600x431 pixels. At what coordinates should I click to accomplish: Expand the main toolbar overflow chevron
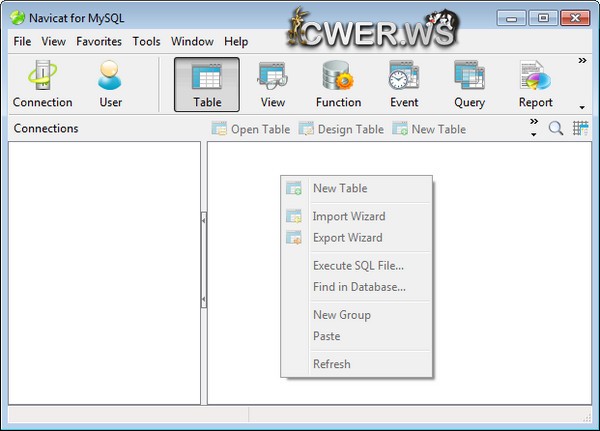pyautogui.click(x=582, y=62)
